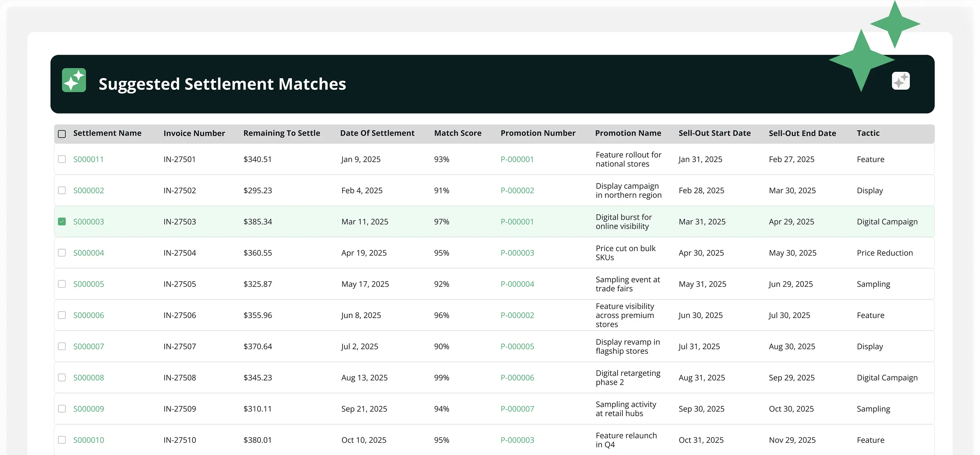Click the white AI sparkle button in header

(900, 81)
